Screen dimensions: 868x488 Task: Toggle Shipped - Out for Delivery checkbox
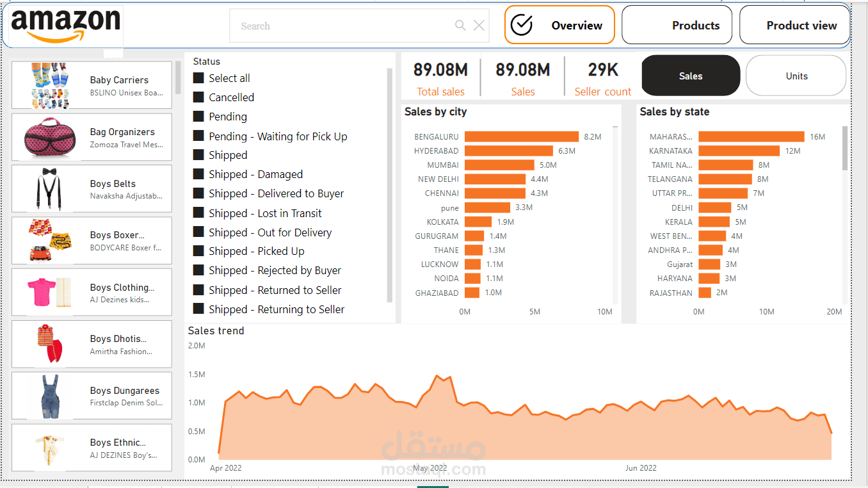point(198,232)
